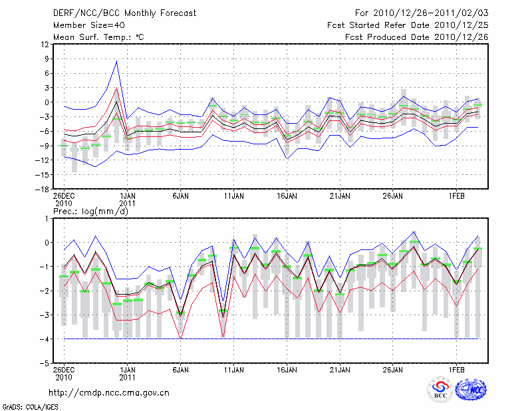Click the blue NCC logo

click(x=470, y=390)
